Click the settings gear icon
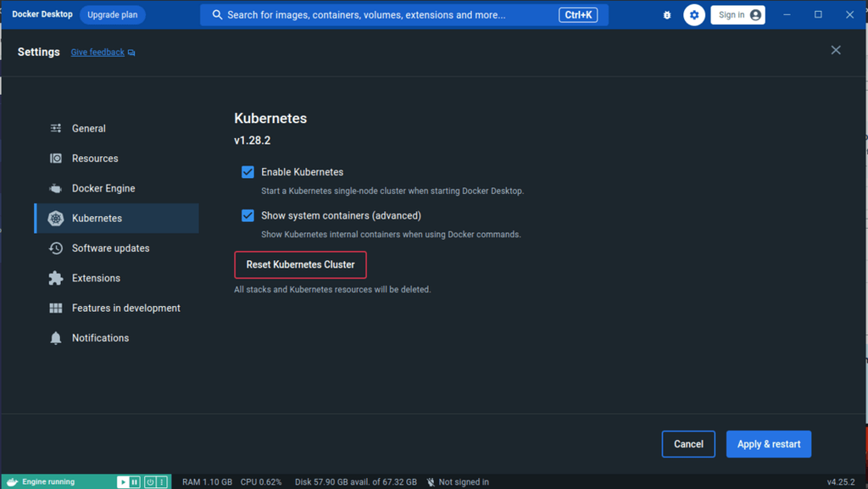Image resolution: width=868 pixels, height=489 pixels. [694, 15]
